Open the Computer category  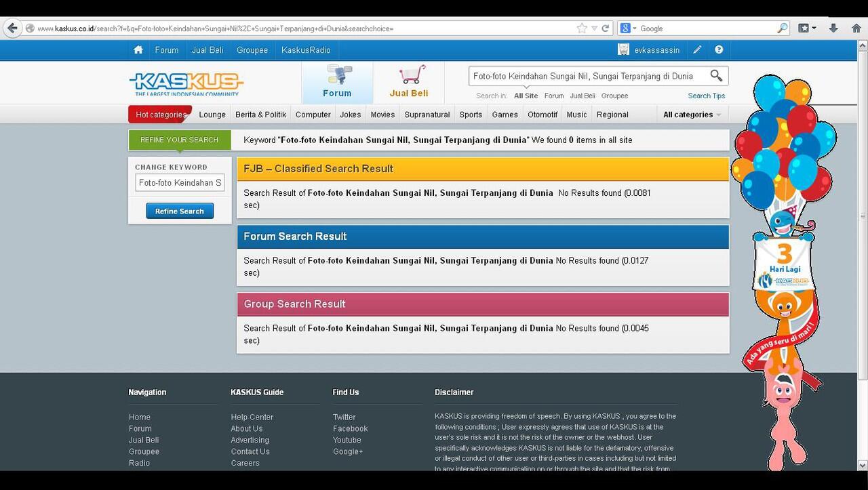313,115
